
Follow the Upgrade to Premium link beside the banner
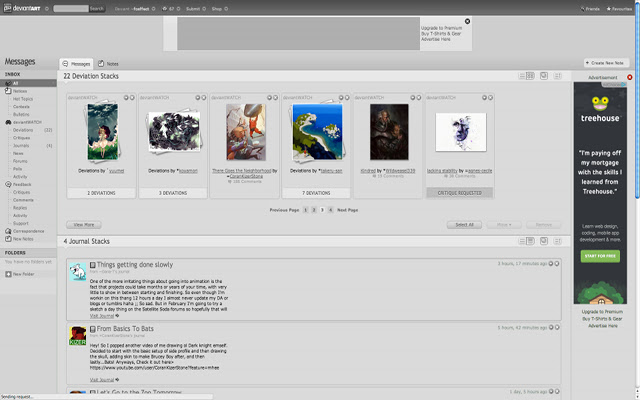click(441, 28)
